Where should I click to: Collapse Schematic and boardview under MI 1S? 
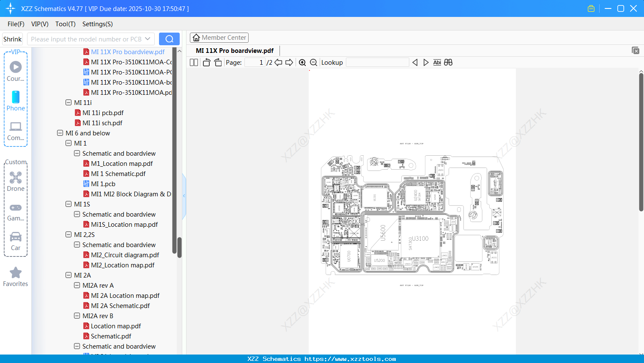pos(77,214)
